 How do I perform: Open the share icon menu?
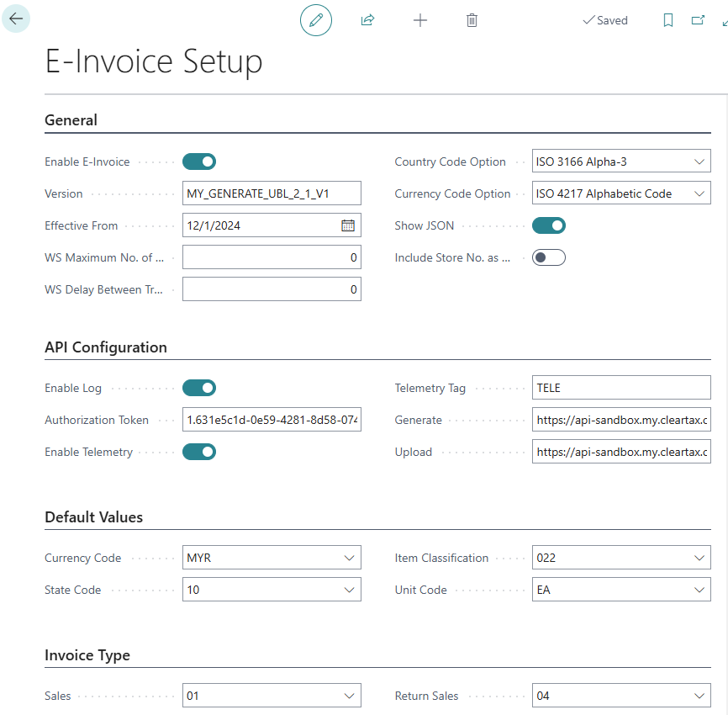(x=367, y=20)
